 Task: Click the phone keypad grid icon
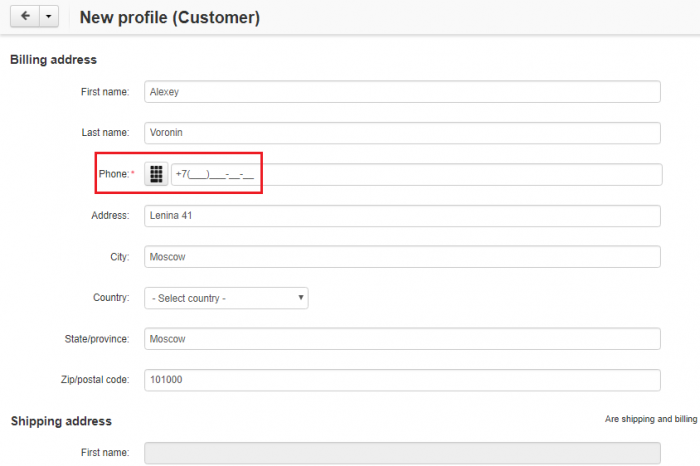point(156,174)
